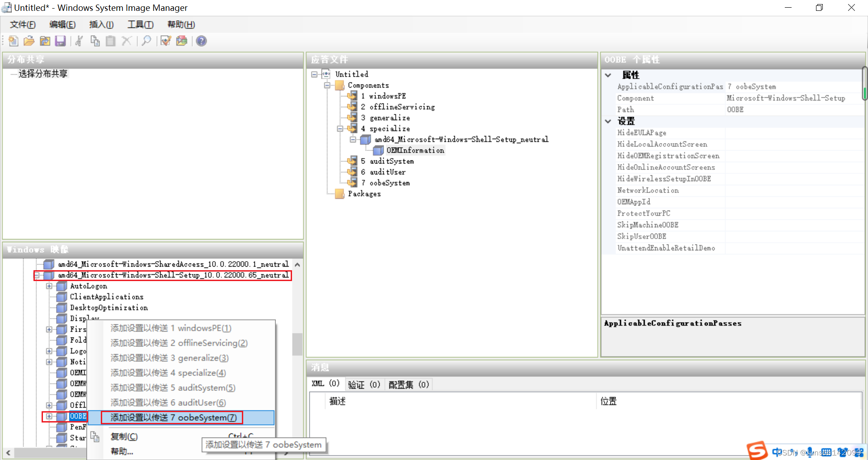Viewport: 868px width, 460px height.
Task: Click the HideWirelessSetupInOOBE property row
Action: [x=740, y=179]
